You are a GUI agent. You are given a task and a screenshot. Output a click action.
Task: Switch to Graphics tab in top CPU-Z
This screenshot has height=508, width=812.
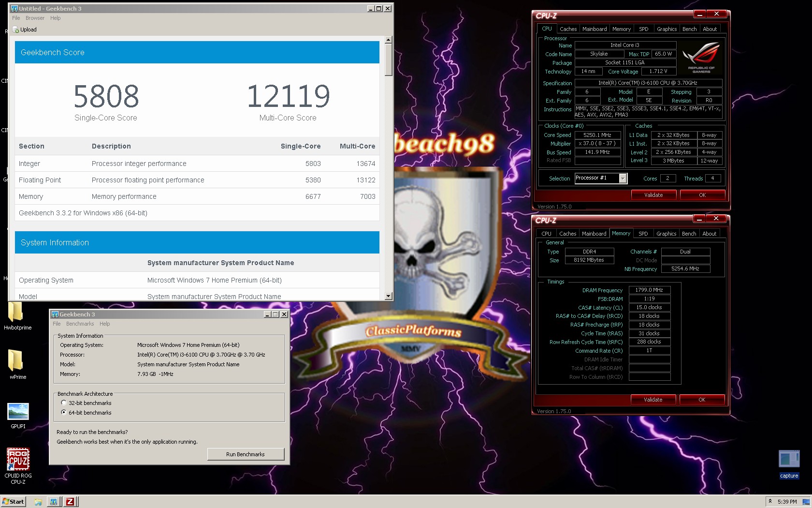[x=667, y=29]
